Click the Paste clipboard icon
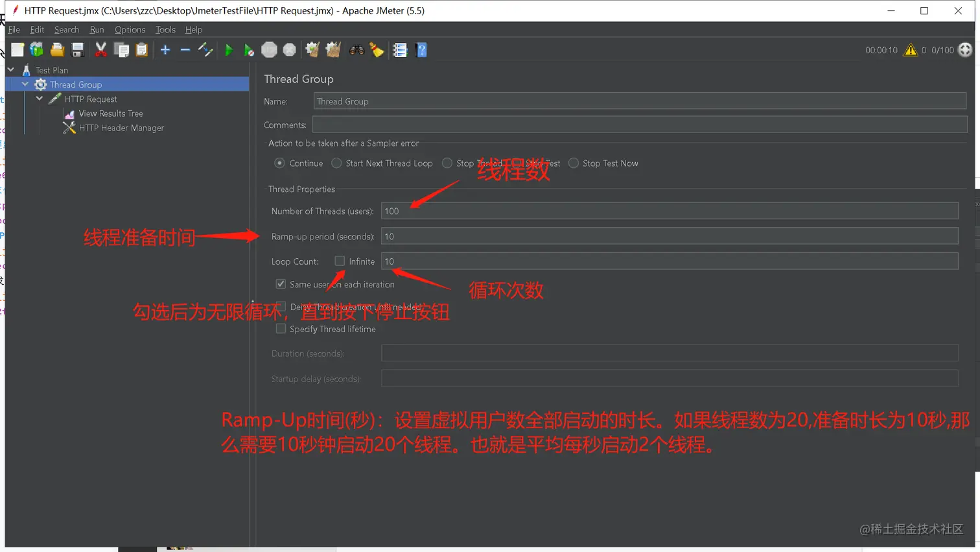The width and height of the screenshot is (980, 552). [x=141, y=50]
